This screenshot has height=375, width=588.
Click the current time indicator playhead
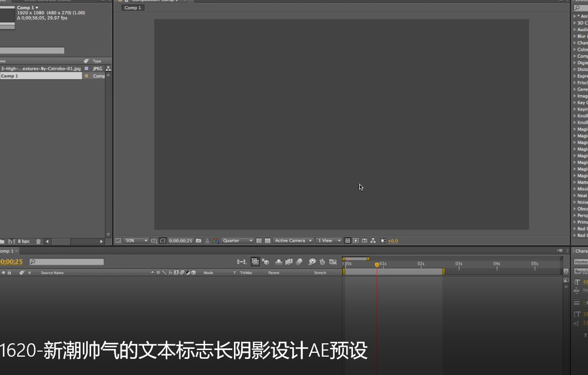(x=377, y=265)
